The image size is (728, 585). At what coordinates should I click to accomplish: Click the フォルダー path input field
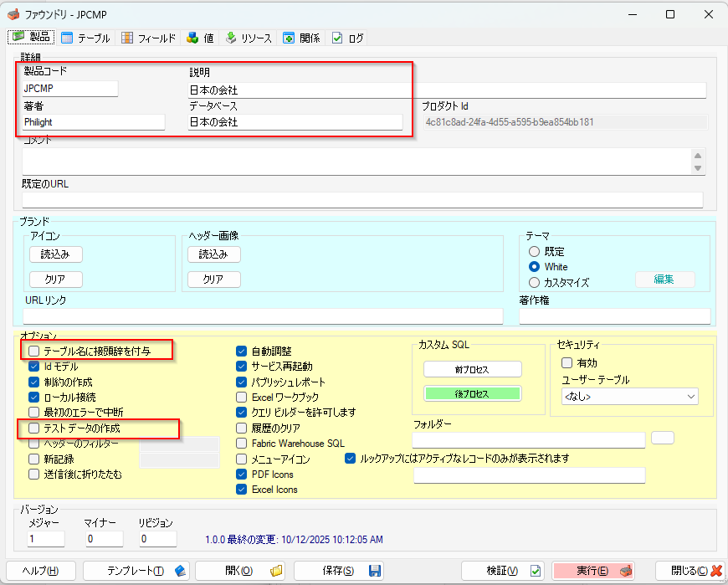[529, 440]
